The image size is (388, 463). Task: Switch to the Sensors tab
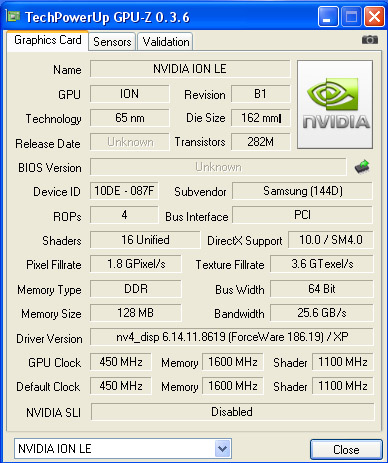click(112, 42)
